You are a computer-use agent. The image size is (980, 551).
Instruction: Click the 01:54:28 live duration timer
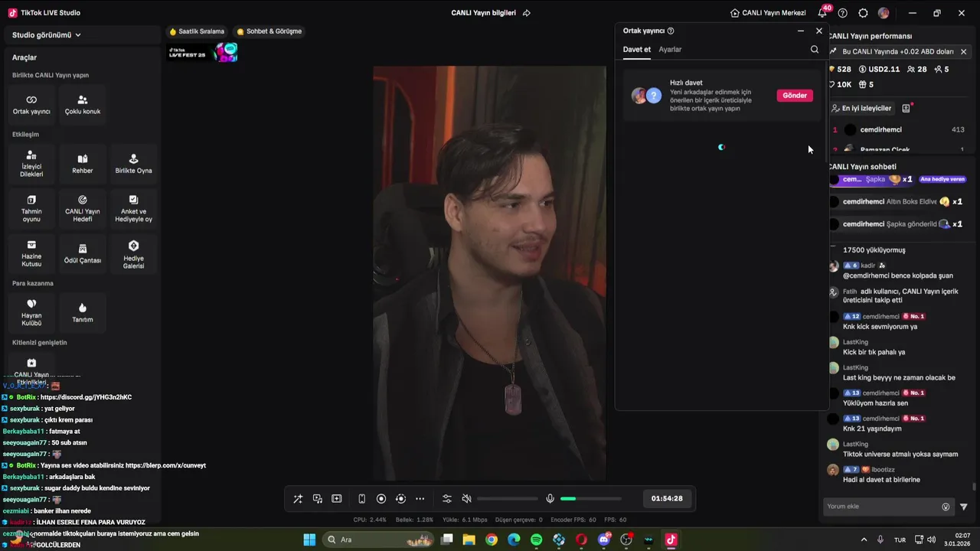(x=667, y=498)
